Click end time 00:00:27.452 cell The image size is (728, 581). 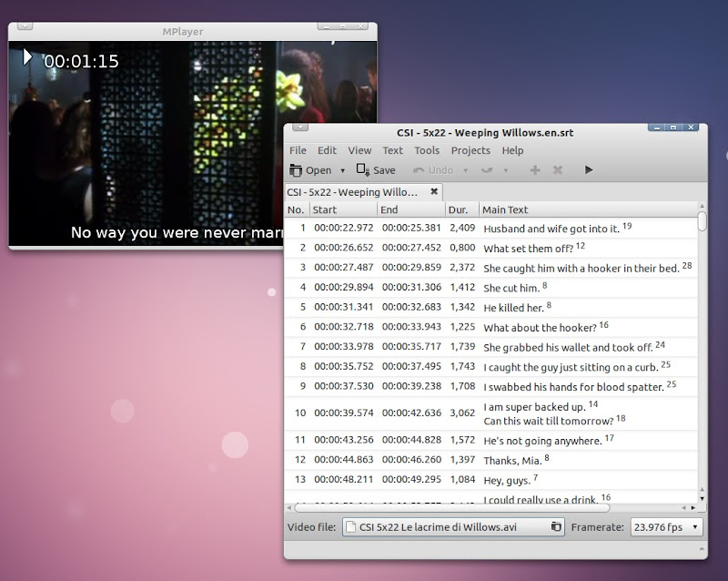(x=411, y=248)
